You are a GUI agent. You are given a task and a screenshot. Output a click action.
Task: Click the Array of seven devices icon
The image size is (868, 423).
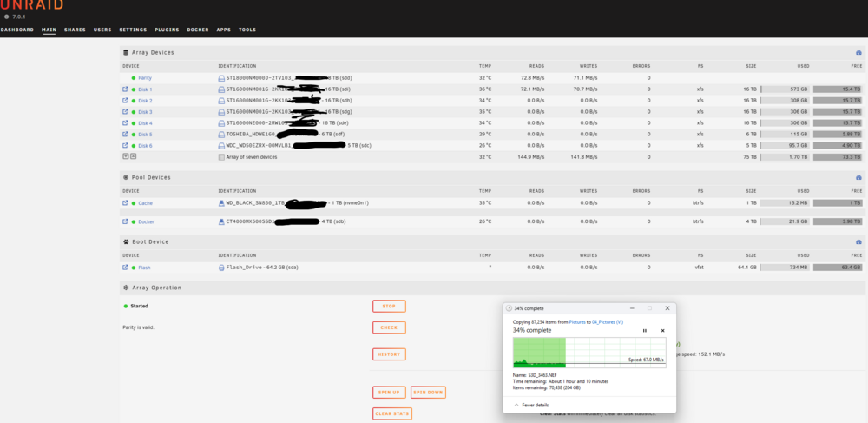tap(221, 156)
